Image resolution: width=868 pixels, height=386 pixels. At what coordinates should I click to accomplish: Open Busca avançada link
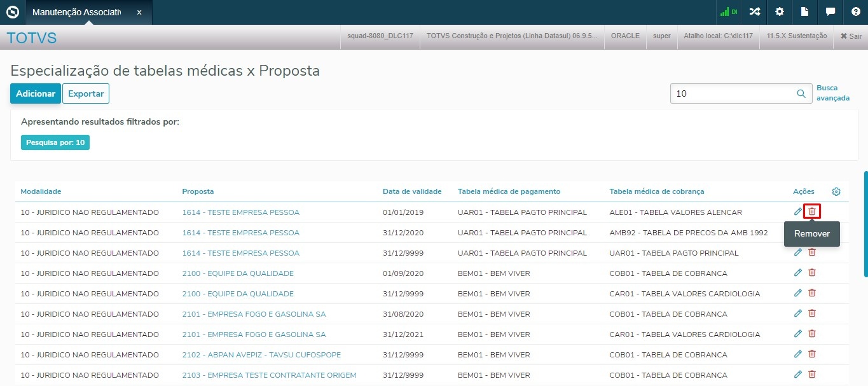[x=833, y=93]
